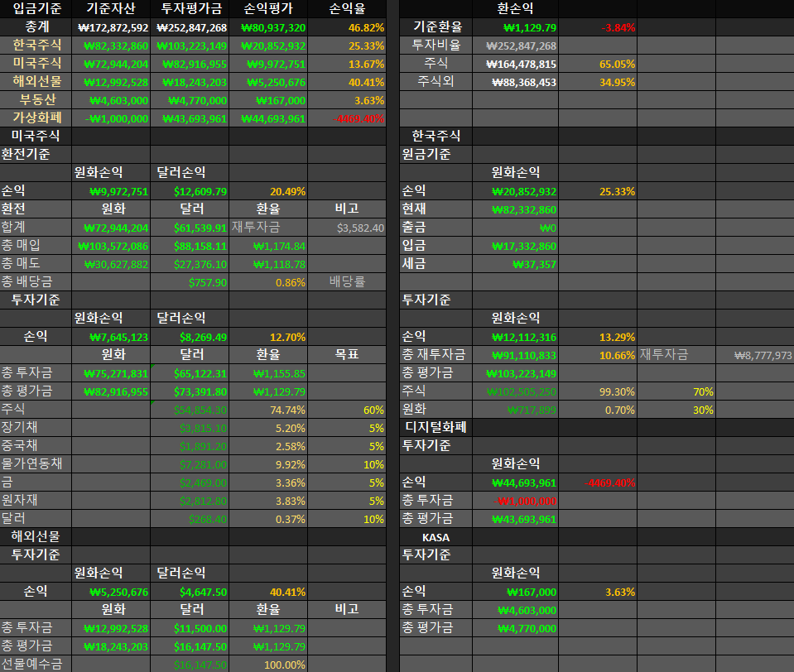Select the 합계 dollar value $61,539.91
Viewport: 794px width, 672px height.
click(190, 228)
